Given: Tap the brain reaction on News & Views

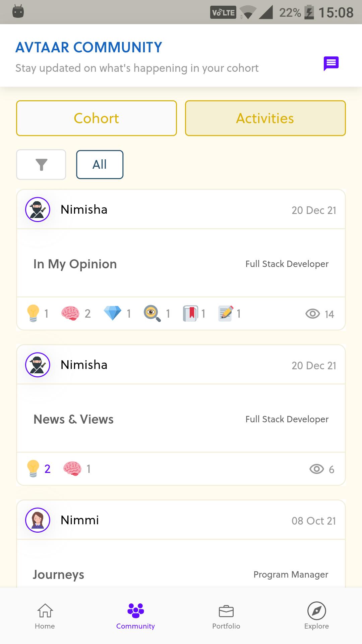Looking at the screenshot, I should (x=72, y=469).
